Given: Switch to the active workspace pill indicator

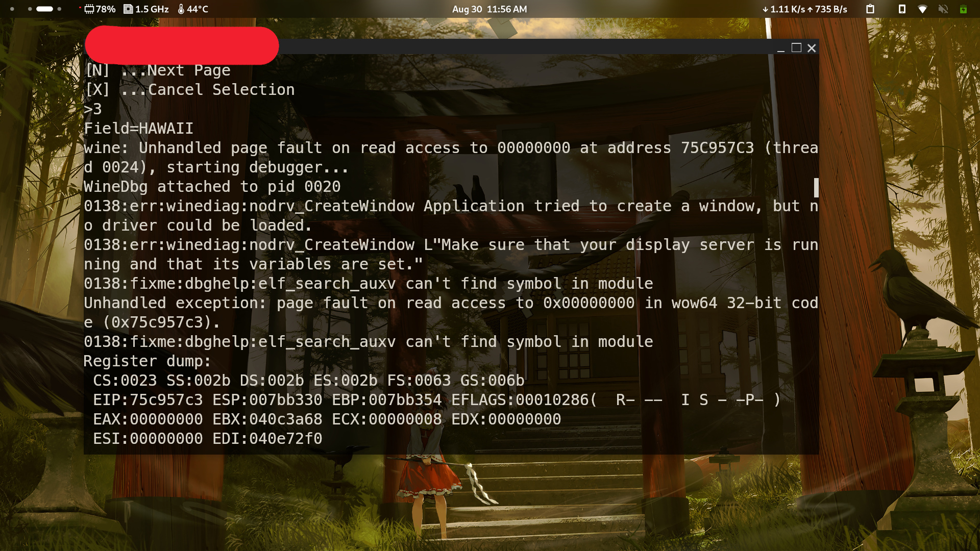Looking at the screenshot, I should click(x=44, y=9).
